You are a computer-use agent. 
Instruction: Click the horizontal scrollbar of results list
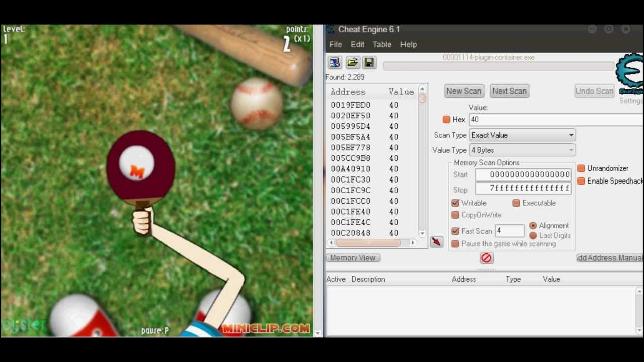coord(368,243)
